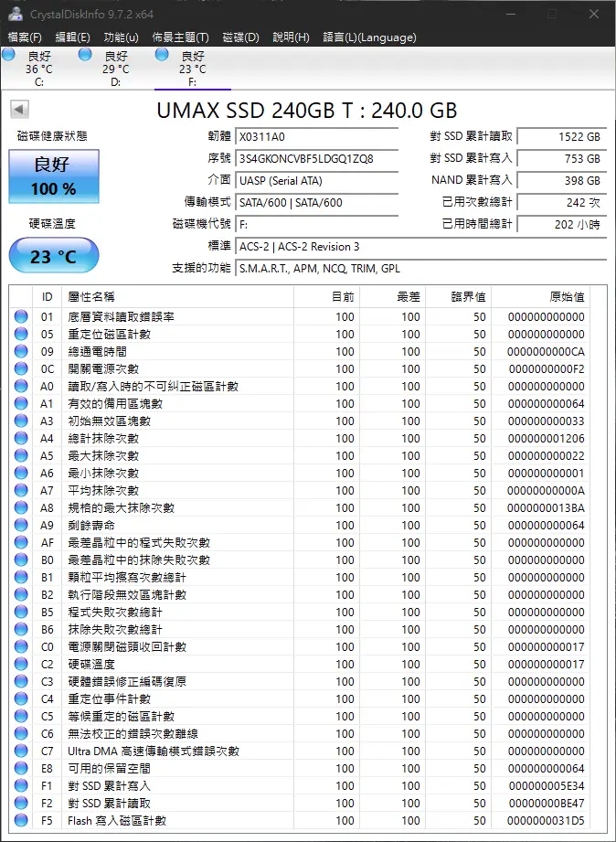Select the D: drive status icon
This screenshot has height=842, width=616.
(x=85, y=55)
